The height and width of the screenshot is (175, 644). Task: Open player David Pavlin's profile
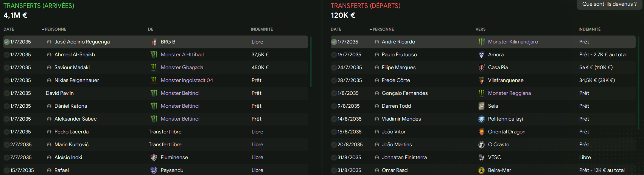coord(60,93)
